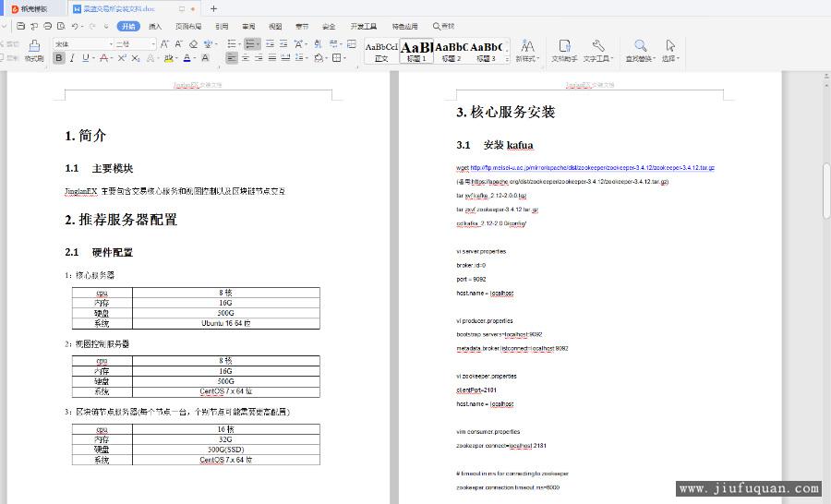
Task: Click the Decrease Font Size icon
Action: pyautogui.click(x=178, y=44)
